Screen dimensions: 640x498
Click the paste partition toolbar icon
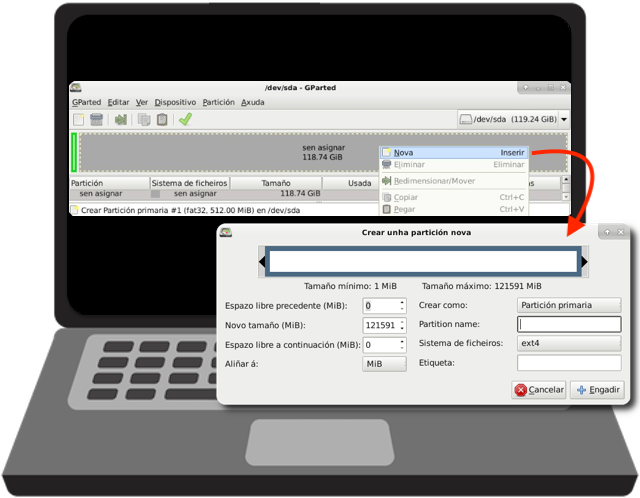pyautogui.click(x=160, y=120)
